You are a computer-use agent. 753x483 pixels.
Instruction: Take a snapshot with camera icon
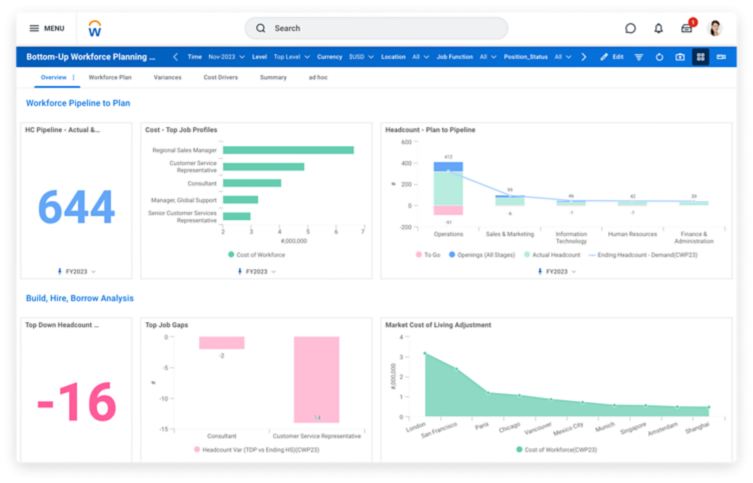point(680,57)
